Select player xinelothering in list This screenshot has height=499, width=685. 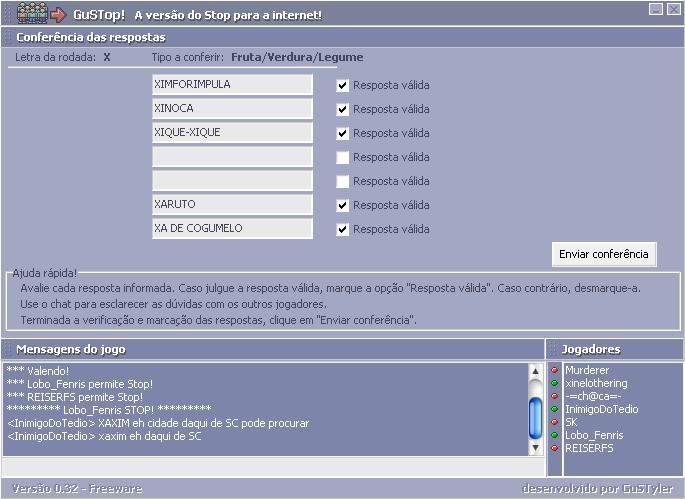click(x=596, y=383)
